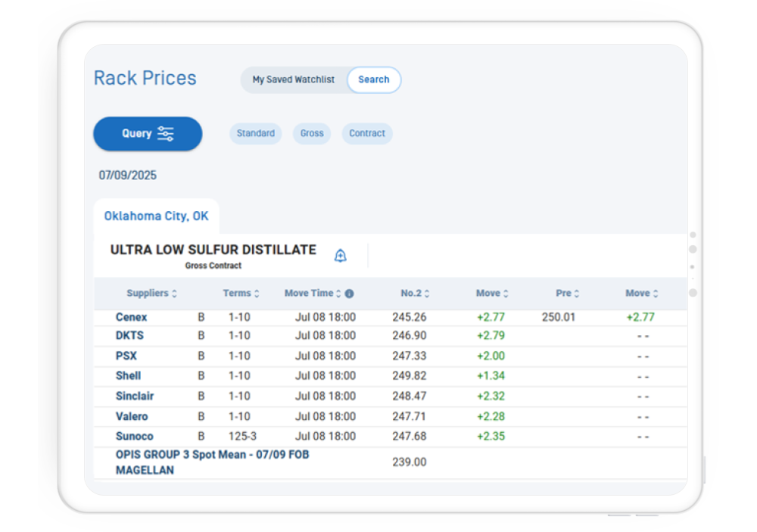Open the Query panel
Viewport: 757px width, 532px height.
(147, 133)
